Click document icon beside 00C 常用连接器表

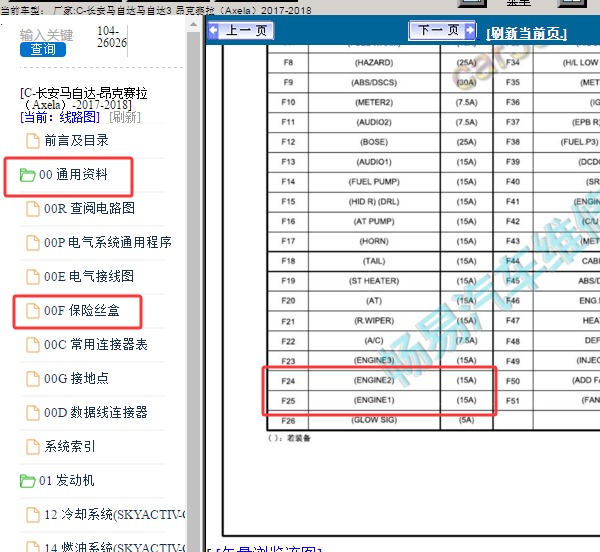[x=33, y=345]
